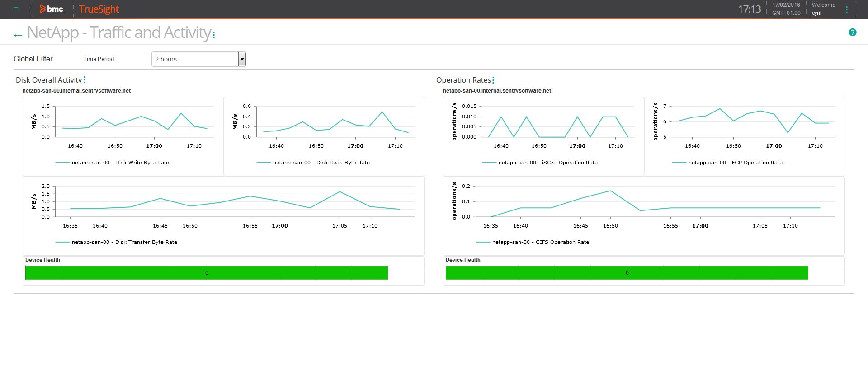The height and width of the screenshot is (392, 868).
Task: Click the iSCSI Operation Rate legend
Action: pos(540,163)
